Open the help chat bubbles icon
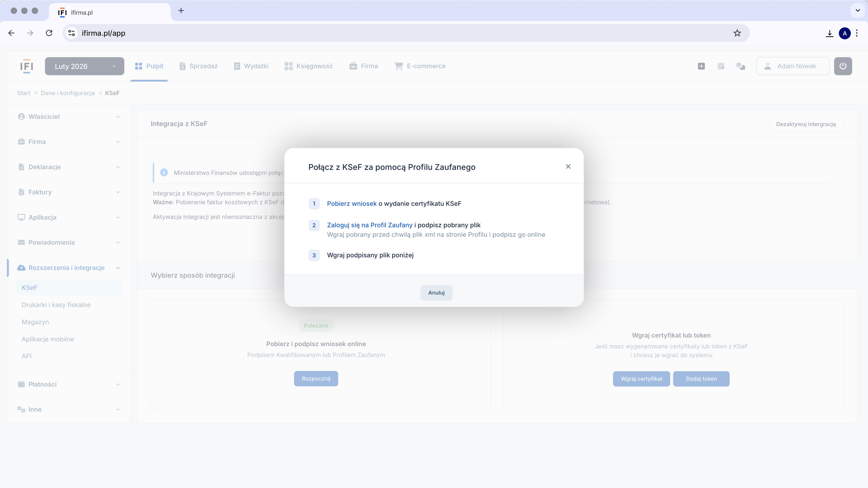Viewport: 868px width, 488px height. click(740, 66)
